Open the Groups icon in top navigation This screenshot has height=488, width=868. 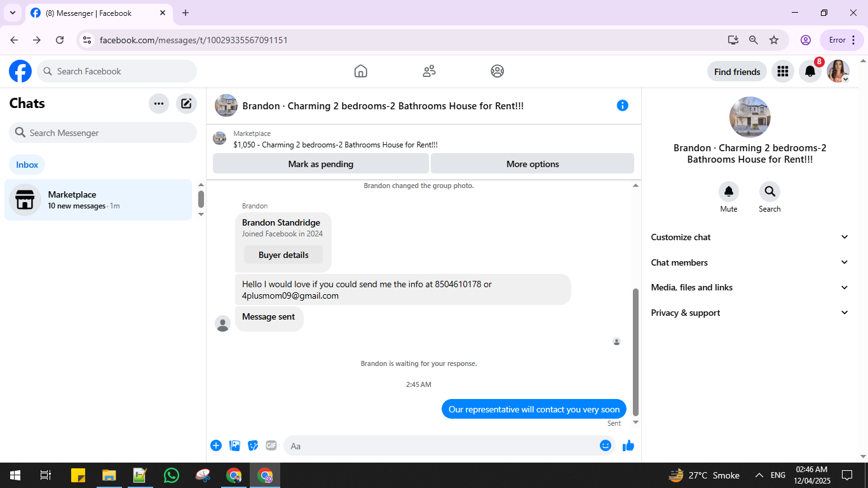[x=498, y=71]
